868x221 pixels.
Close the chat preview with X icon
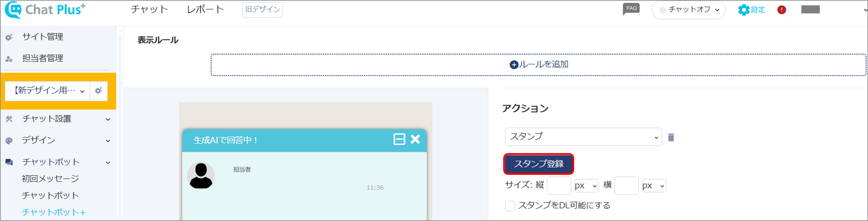[x=415, y=139]
